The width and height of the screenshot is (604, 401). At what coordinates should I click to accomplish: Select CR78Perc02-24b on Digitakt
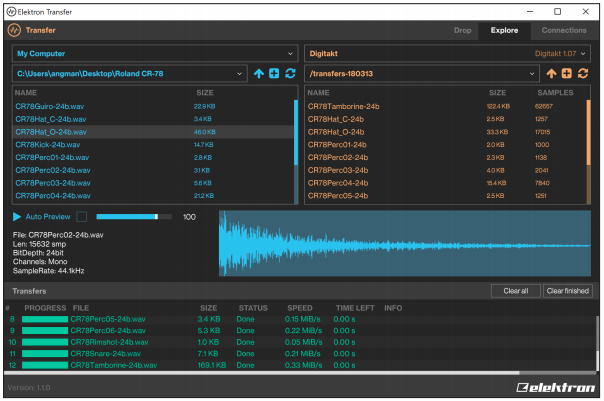(x=446, y=157)
